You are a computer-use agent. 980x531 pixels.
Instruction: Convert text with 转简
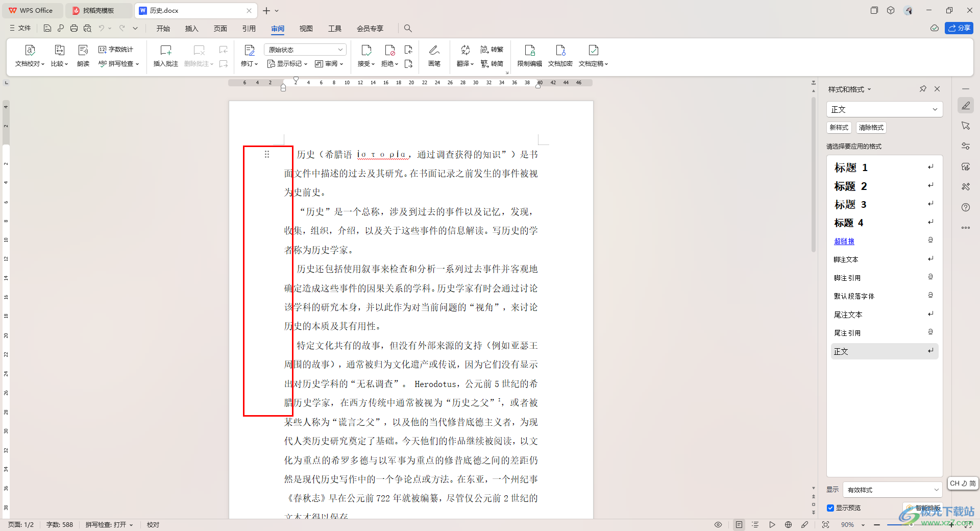pyautogui.click(x=492, y=64)
